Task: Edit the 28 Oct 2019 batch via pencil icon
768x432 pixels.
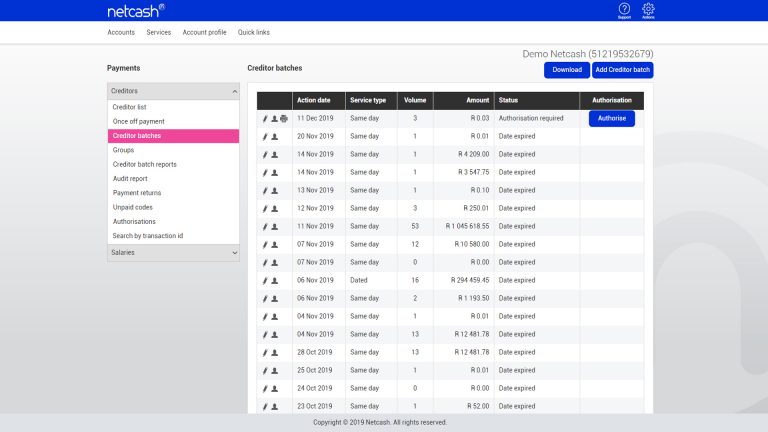Action: pos(265,353)
